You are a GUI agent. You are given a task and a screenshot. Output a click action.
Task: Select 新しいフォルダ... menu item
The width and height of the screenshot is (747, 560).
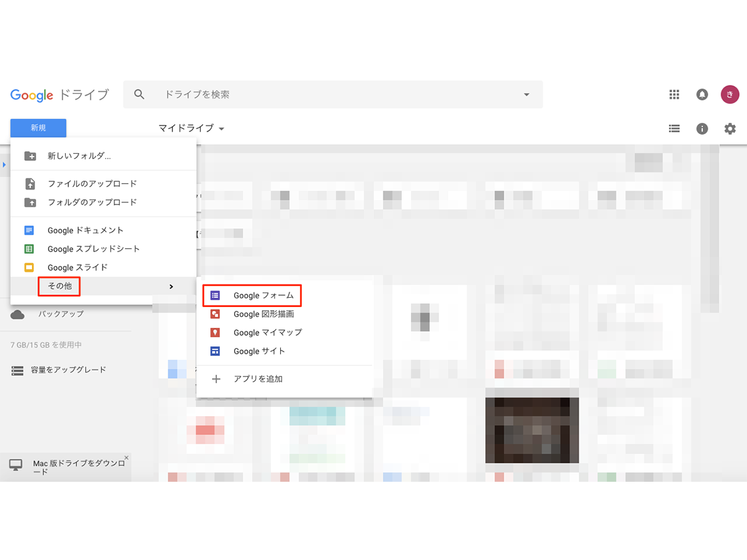103,156
